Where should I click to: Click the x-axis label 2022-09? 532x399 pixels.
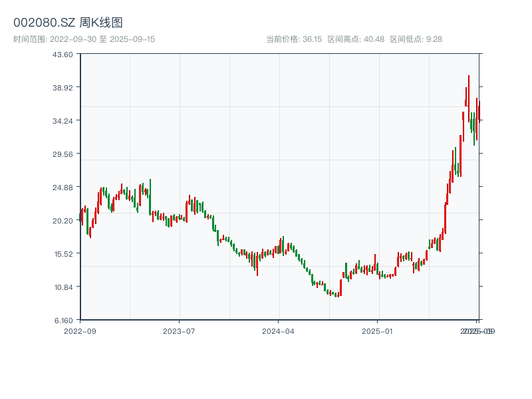pos(80,331)
